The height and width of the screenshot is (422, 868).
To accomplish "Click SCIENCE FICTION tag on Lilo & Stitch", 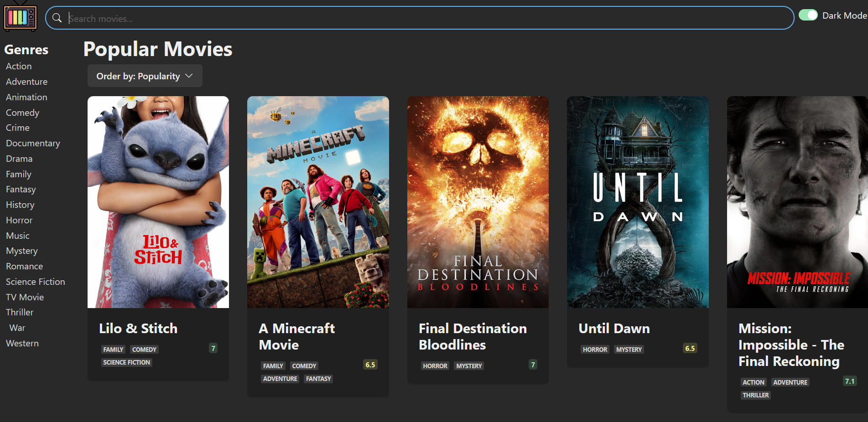I will (x=126, y=362).
